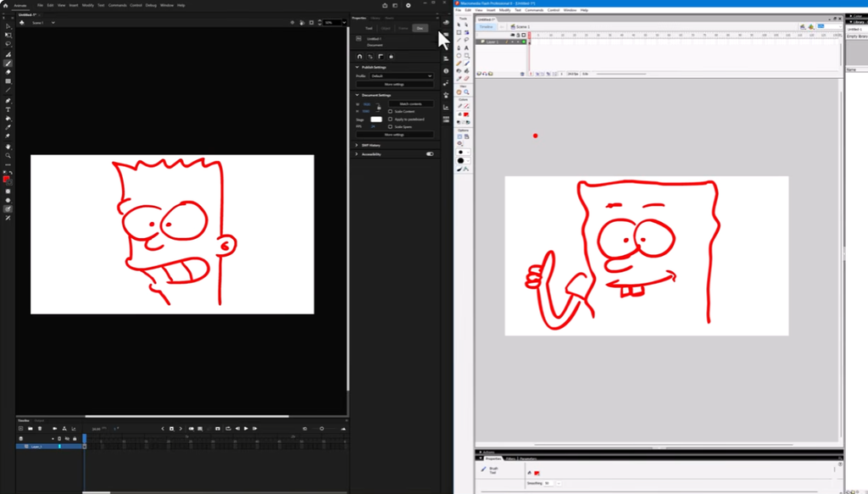The image size is (868, 494).
Task: Toggle the Accessibility switch
Action: tap(430, 153)
